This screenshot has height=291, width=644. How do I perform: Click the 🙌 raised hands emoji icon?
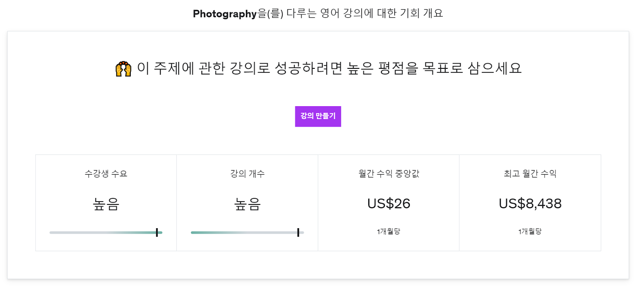point(123,68)
